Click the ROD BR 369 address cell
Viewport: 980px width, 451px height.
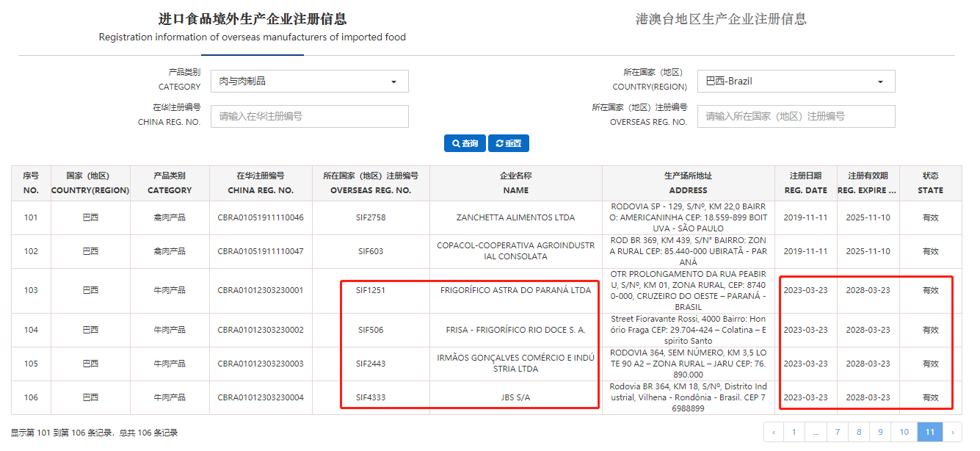pos(689,251)
